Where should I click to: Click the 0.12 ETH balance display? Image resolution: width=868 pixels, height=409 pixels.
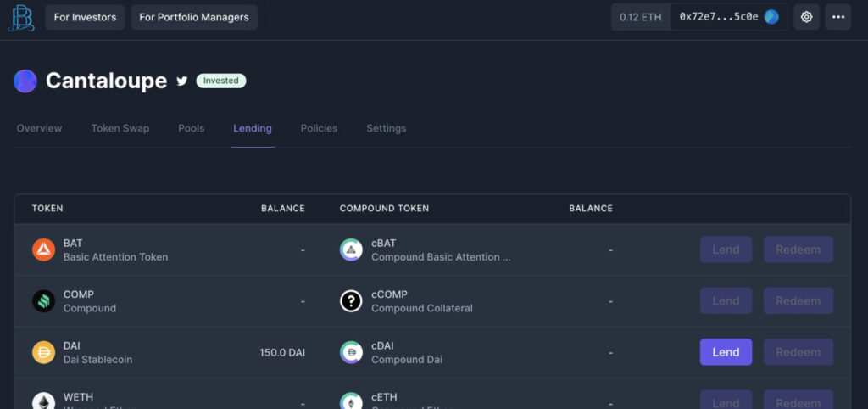coord(641,17)
